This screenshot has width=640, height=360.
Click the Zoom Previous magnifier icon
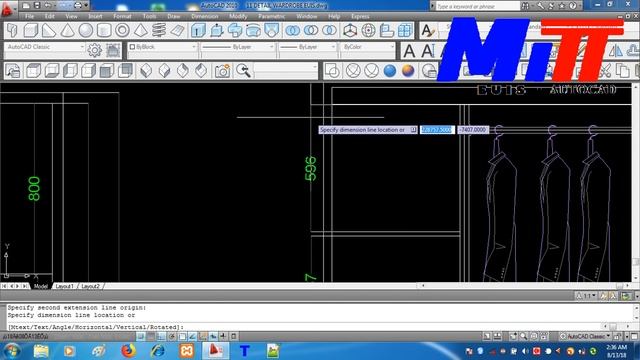coord(243,71)
